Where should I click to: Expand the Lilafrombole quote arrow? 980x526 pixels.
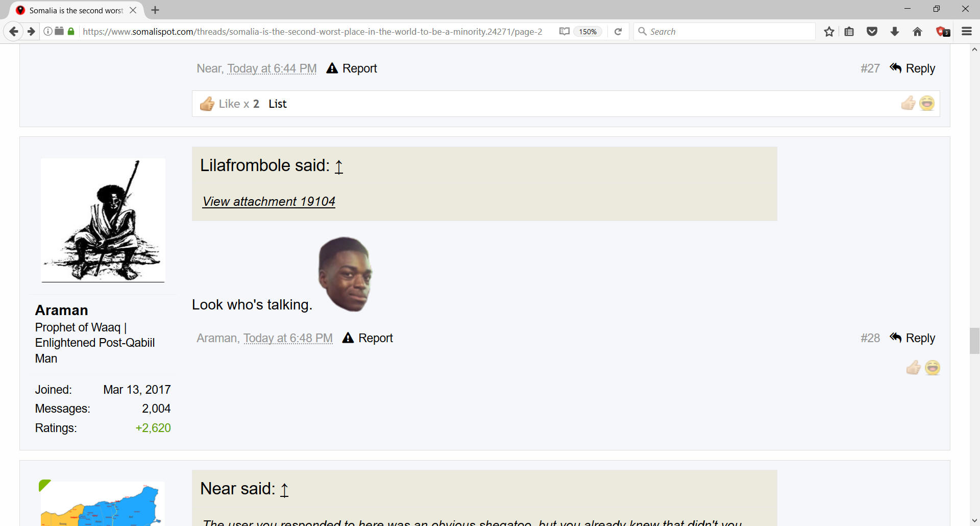[339, 166]
